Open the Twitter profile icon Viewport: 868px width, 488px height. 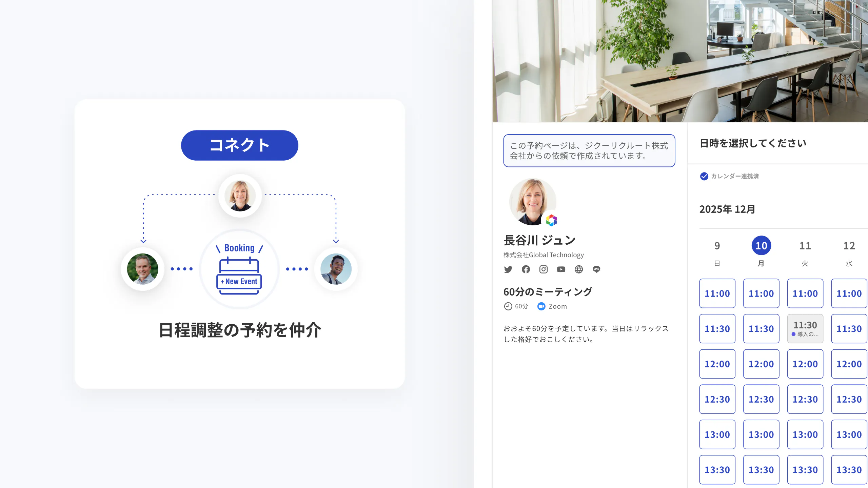point(508,269)
